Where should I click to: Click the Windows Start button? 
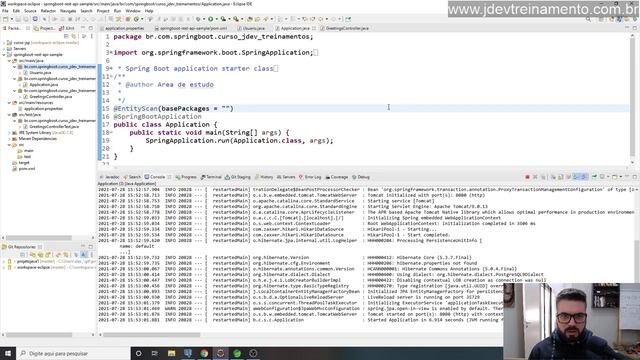8,353
